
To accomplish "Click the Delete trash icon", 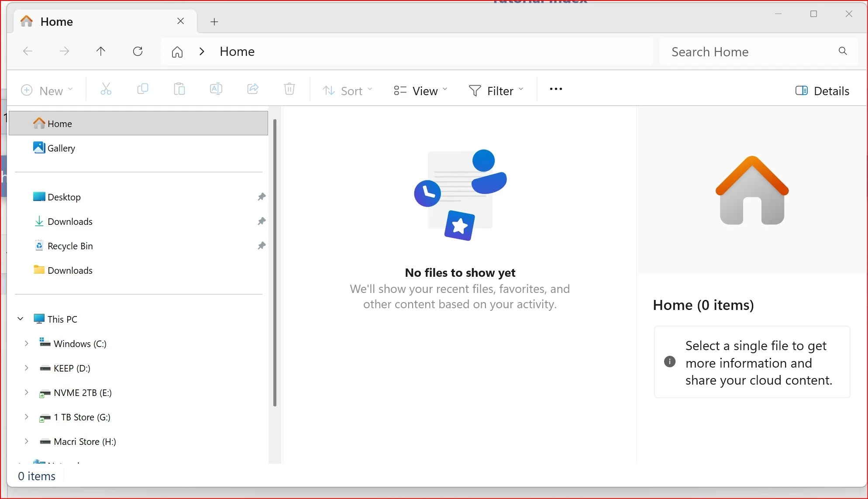I will pyautogui.click(x=289, y=89).
